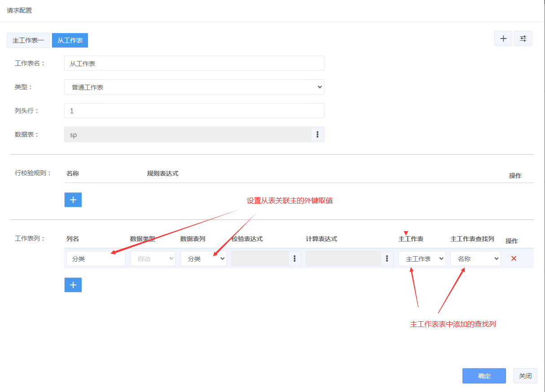
Task: Open the 校验表达式 three-dot editor
Action: click(294, 258)
